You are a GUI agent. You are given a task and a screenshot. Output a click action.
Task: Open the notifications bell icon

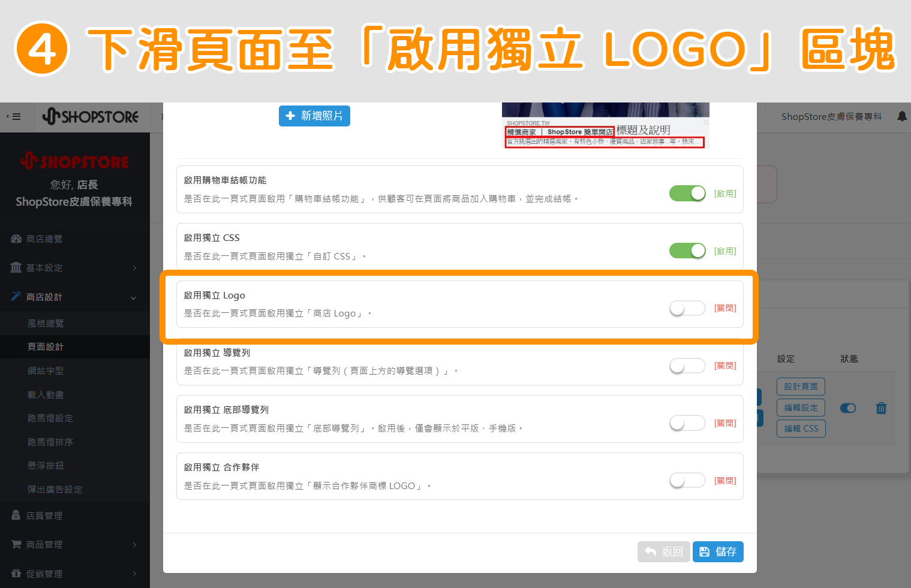(x=901, y=116)
